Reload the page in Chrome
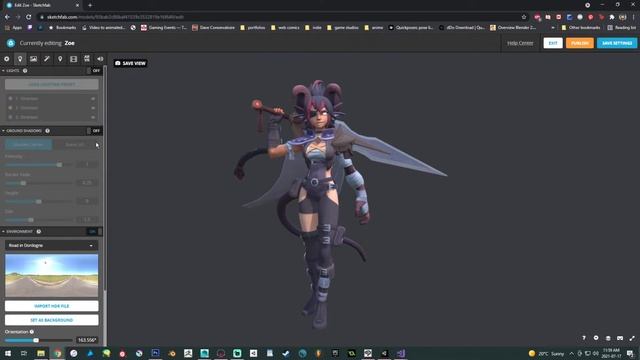The height and width of the screenshot is (360, 640). pyautogui.click(x=29, y=17)
